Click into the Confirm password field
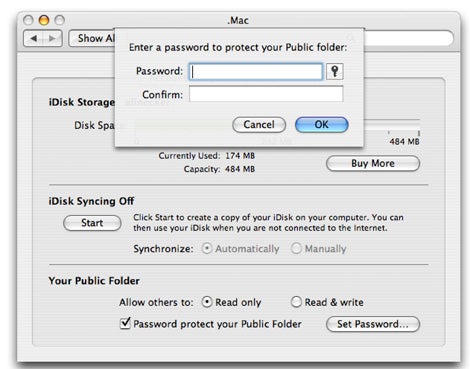This screenshot has width=470, height=369. click(266, 94)
